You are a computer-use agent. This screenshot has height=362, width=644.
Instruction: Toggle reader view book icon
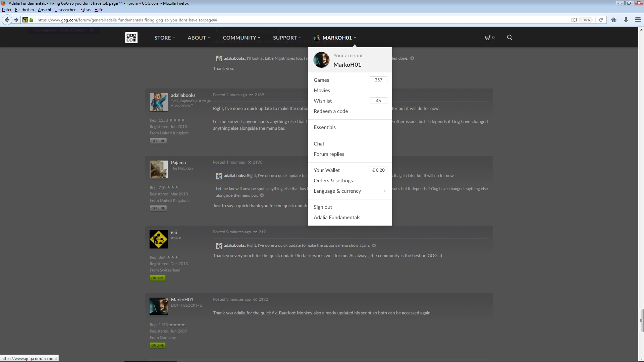tap(574, 20)
